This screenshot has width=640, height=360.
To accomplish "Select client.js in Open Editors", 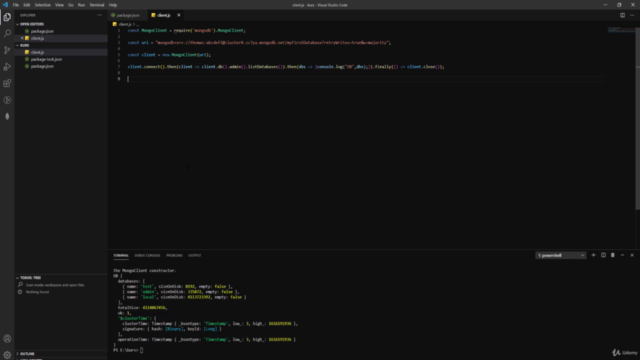I will click(61, 38).
